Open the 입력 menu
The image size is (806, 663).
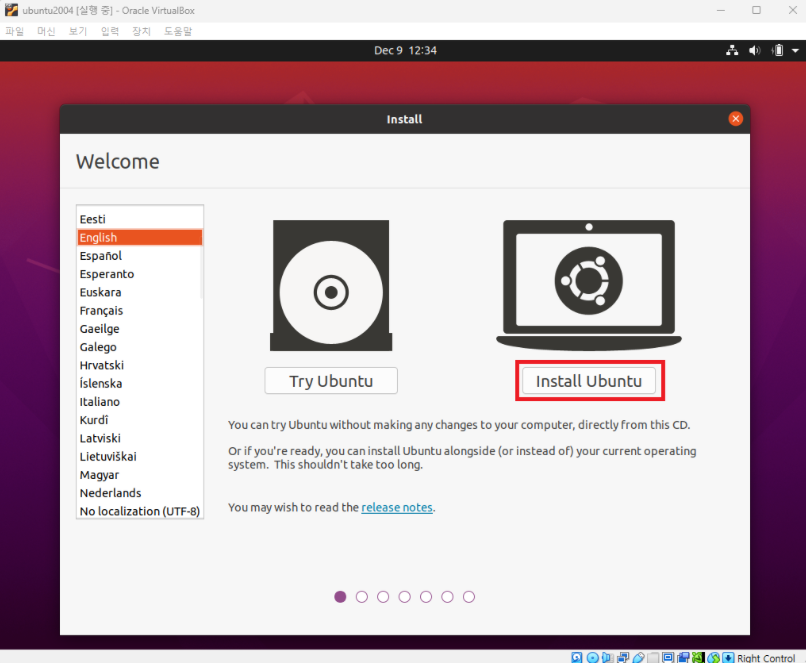point(109,31)
